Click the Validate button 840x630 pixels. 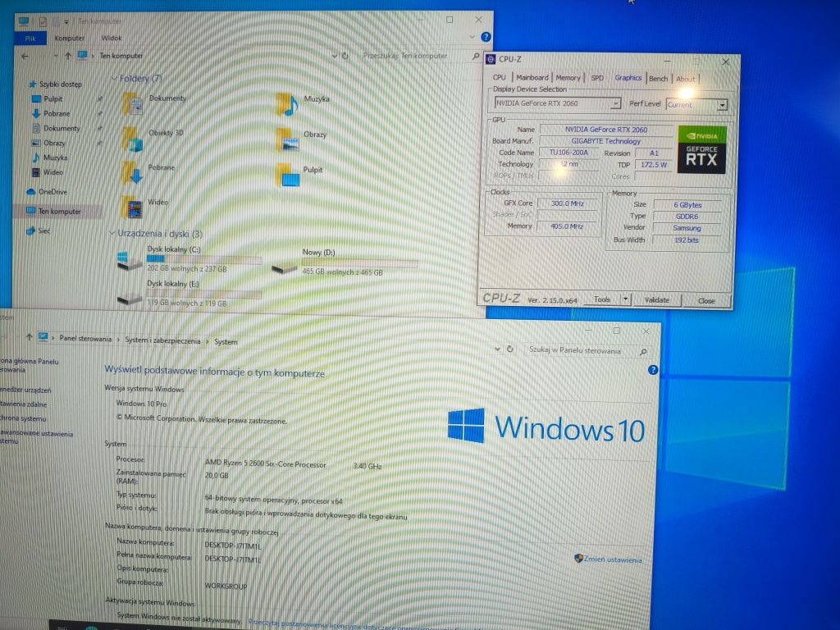tap(657, 300)
